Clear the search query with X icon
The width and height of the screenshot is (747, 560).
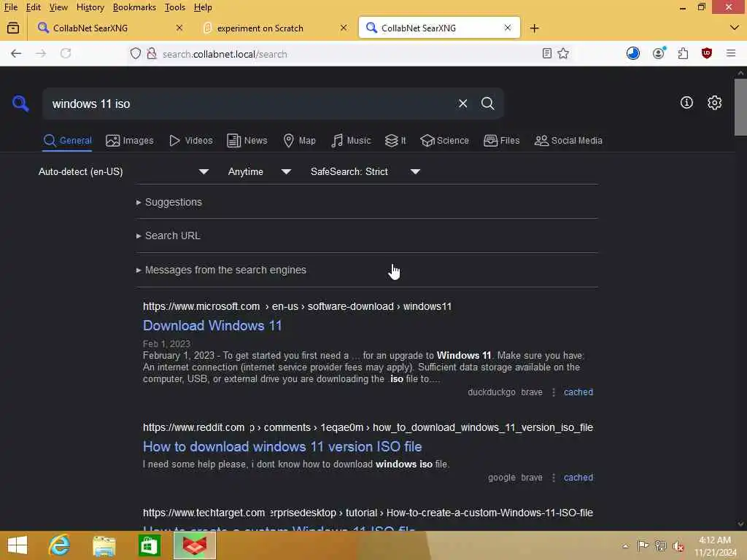pyautogui.click(x=462, y=104)
